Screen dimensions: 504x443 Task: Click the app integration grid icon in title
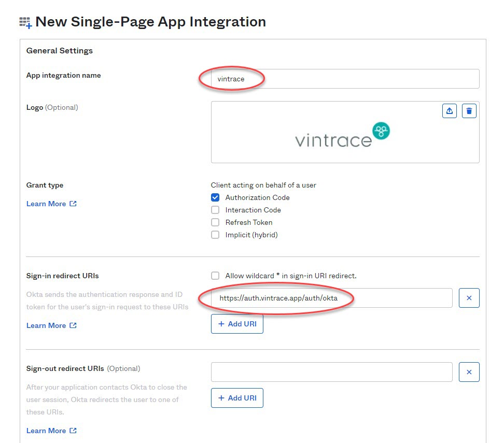25,22
